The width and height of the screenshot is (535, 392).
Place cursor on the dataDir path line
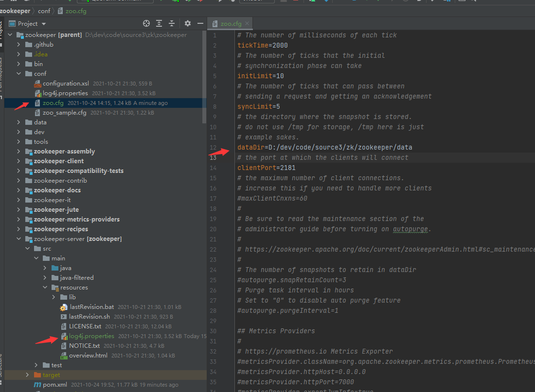pyautogui.click(x=325, y=147)
